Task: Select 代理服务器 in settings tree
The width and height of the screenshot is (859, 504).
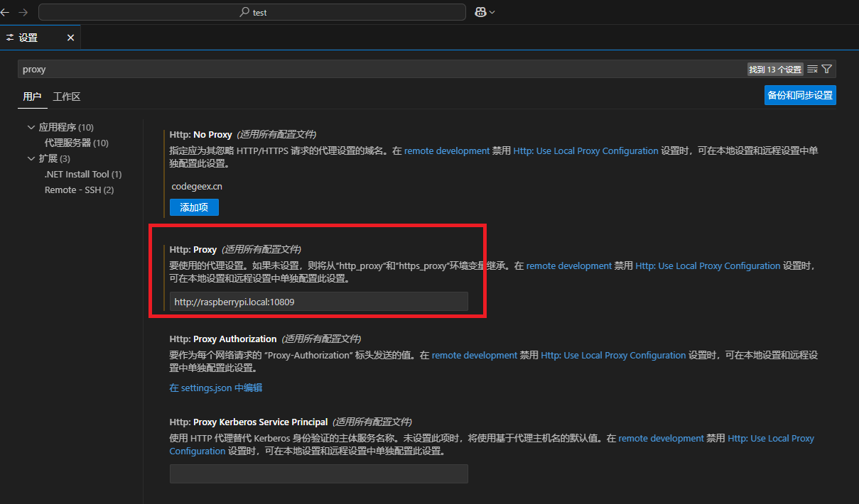Action: point(76,143)
